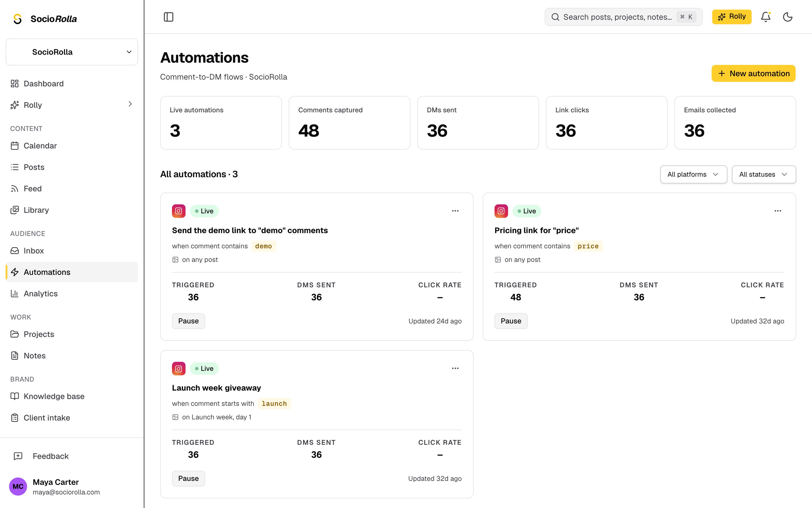This screenshot has width=812, height=508.
Task: Open notifications bell
Action: 765,17
